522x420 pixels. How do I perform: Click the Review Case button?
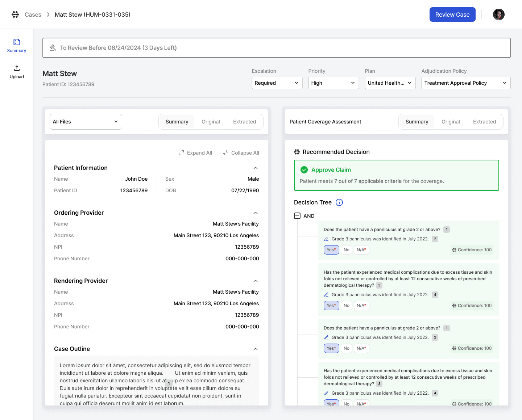(452, 14)
